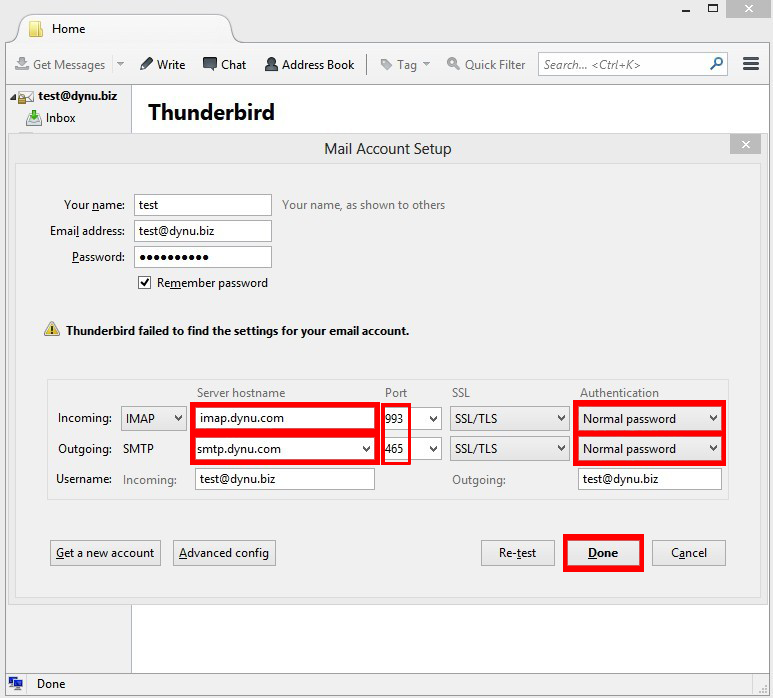Viewport: 773px width, 698px height.
Task: Edit the imap.dynu.com hostname field
Action: 284,418
